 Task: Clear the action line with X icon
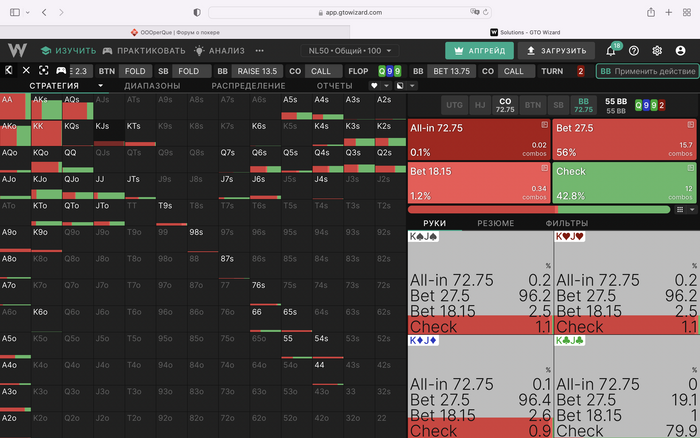click(x=26, y=71)
